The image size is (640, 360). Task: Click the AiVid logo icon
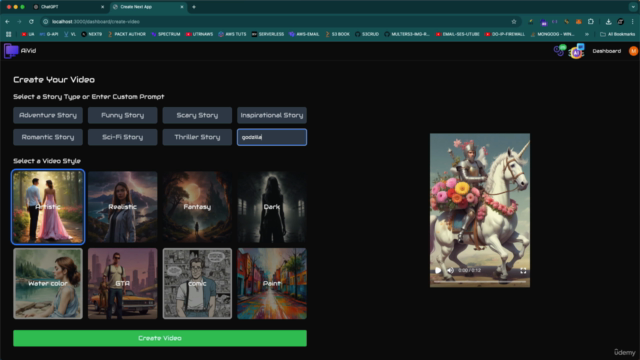(11, 51)
